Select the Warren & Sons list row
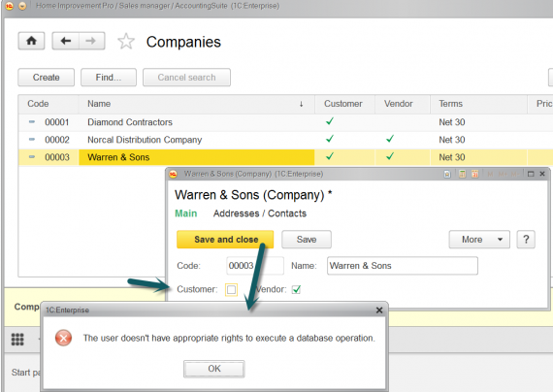 285,157
